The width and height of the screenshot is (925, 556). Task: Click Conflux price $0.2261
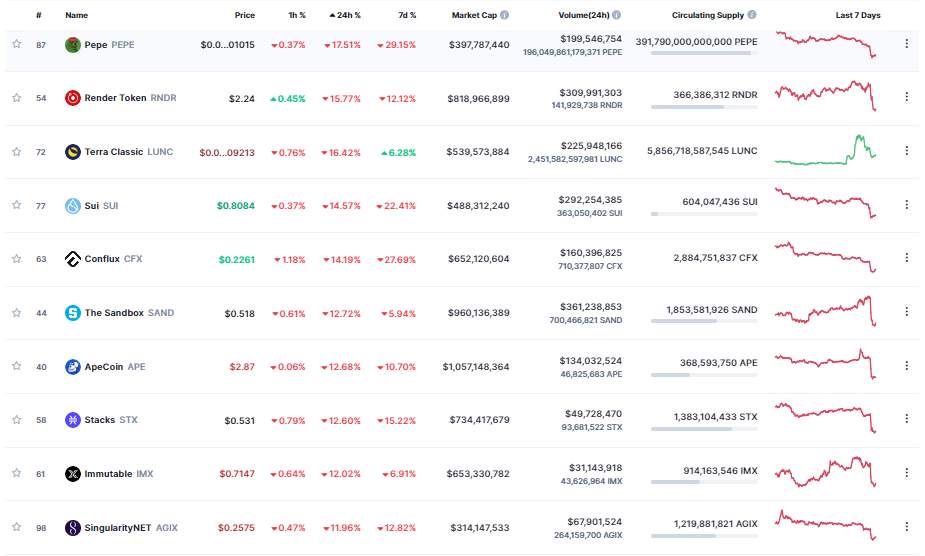pos(237,259)
